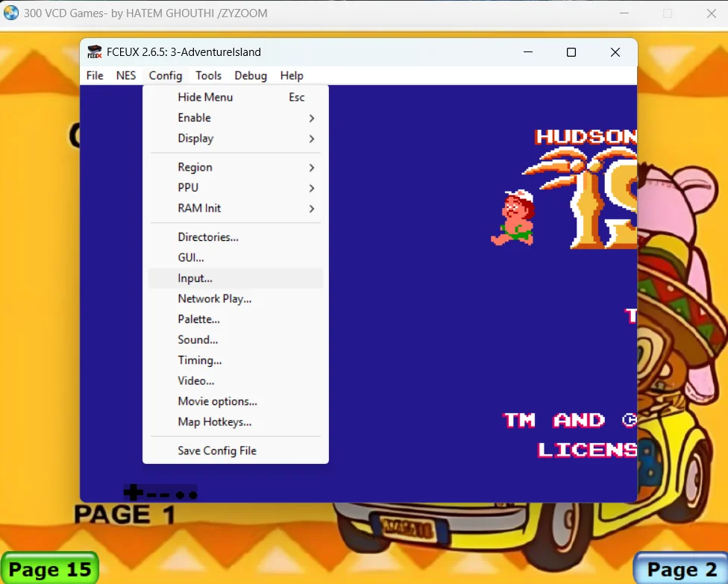This screenshot has height=584, width=728.
Task: Open GUI... settings
Action: (236, 257)
